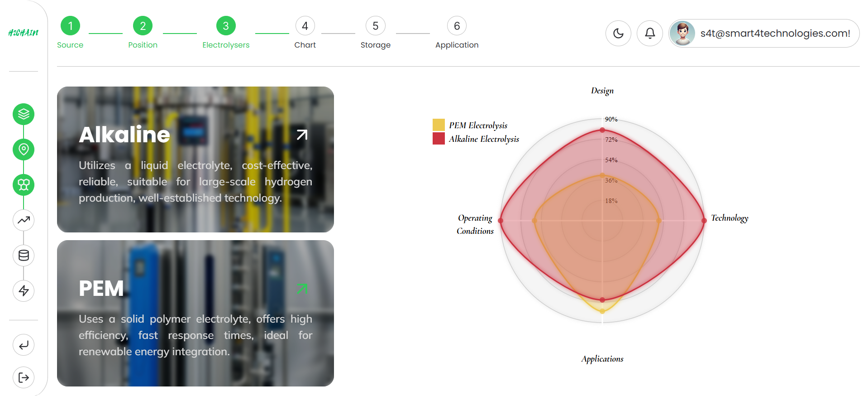The height and width of the screenshot is (396, 868).
Task: Go to step 5 Storage
Action: [375, 26]
